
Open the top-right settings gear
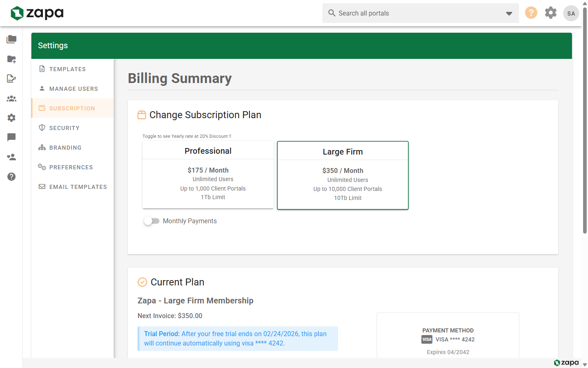pos(551,13)
